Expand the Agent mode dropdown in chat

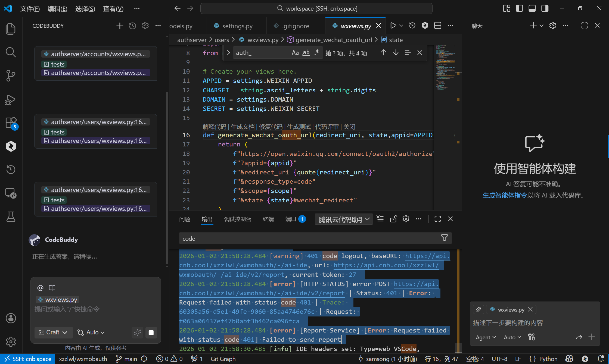[x=486, y=337]
